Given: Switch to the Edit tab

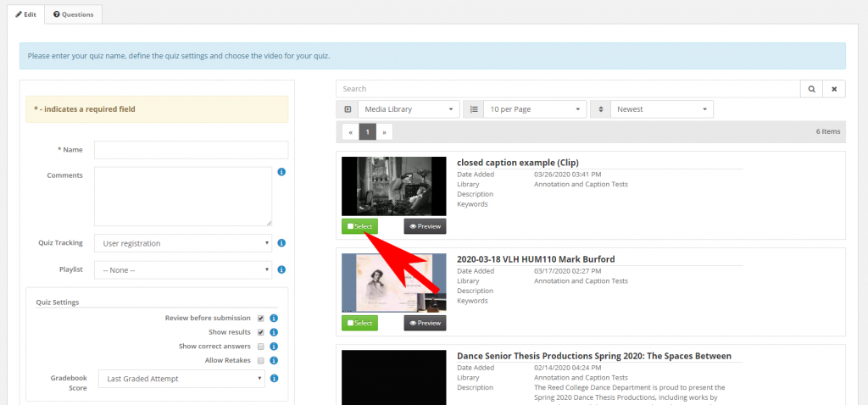Looking at the screenshot, I should pyautogui.click(x=26, y=14).
